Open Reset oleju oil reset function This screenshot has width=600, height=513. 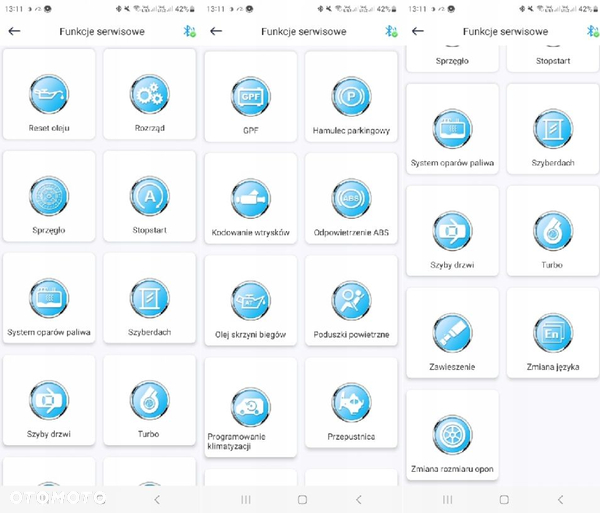[x=49, y=94]
